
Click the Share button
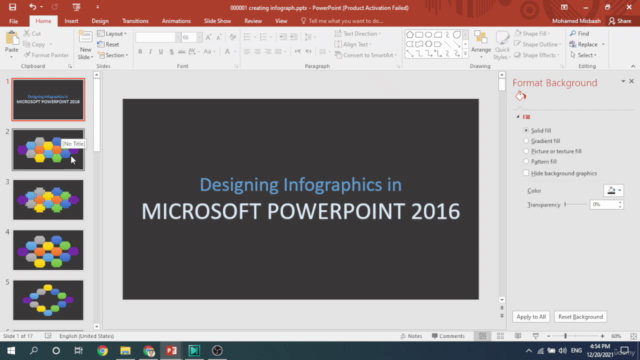[620, 21]
